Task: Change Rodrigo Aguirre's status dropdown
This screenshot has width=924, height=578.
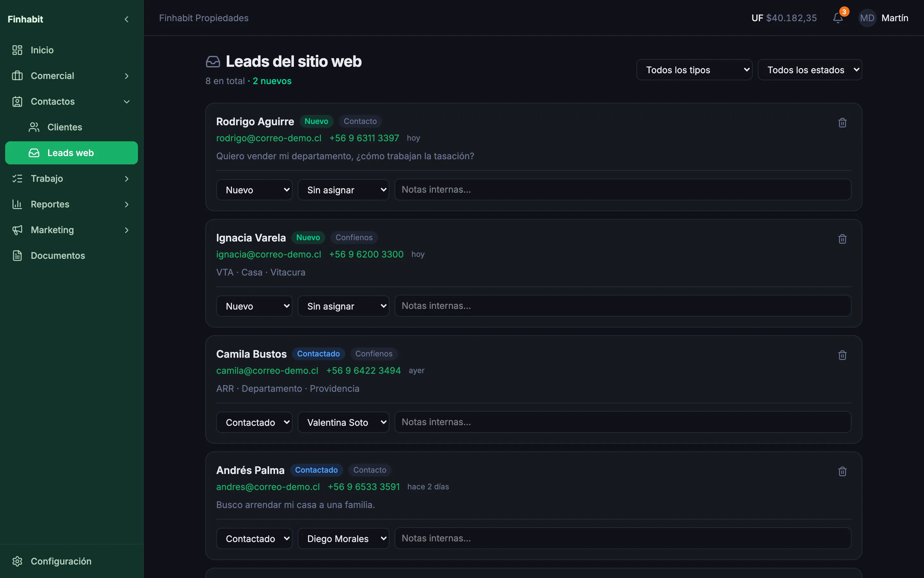Action: coord(254,190)
